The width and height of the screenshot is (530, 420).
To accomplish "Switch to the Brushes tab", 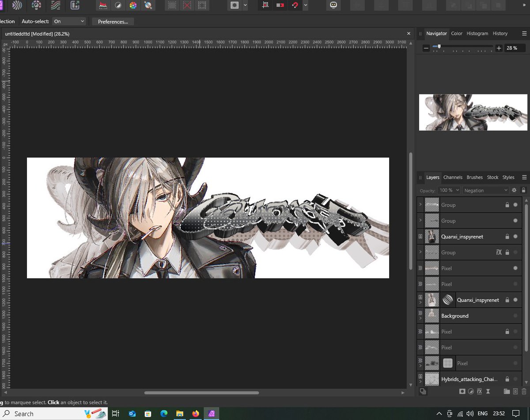I will tap(474, 177).
